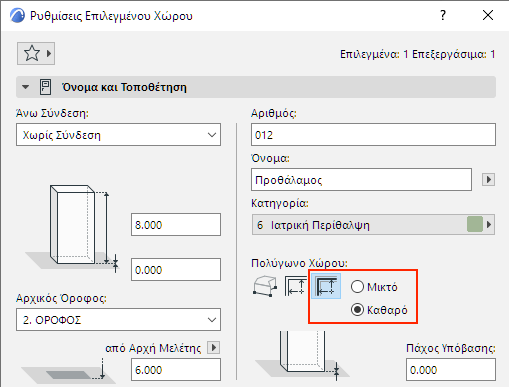Open the Κατηγορία Ιατρική Περίθαλψη selector

click(x=373, y=225)
